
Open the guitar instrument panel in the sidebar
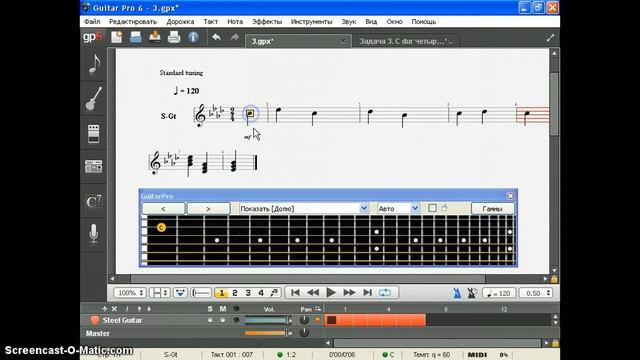pyautogui.click(x=93, y=99)
